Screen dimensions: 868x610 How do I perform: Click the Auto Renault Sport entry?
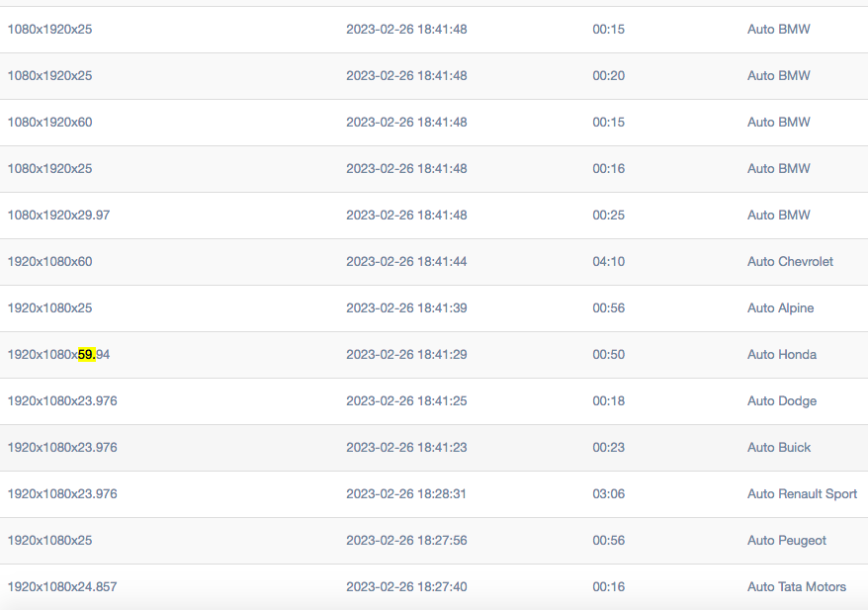802,493
